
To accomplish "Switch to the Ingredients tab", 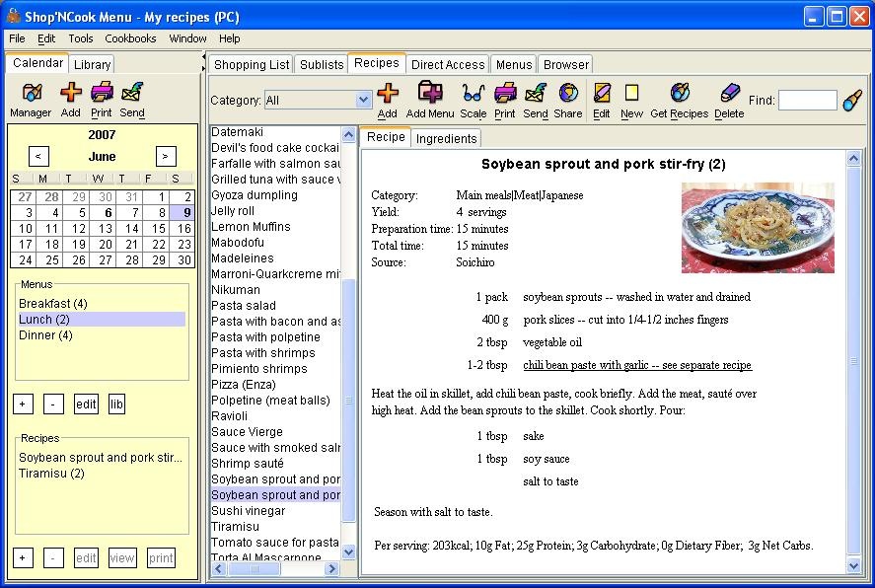I will 447,138.
